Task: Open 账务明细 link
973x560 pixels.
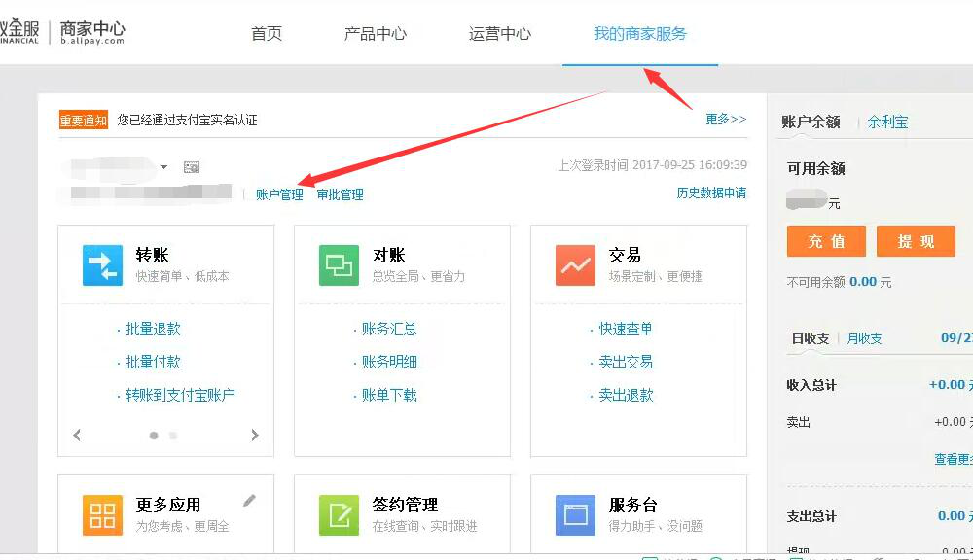Action: click(x=389, y=362)
